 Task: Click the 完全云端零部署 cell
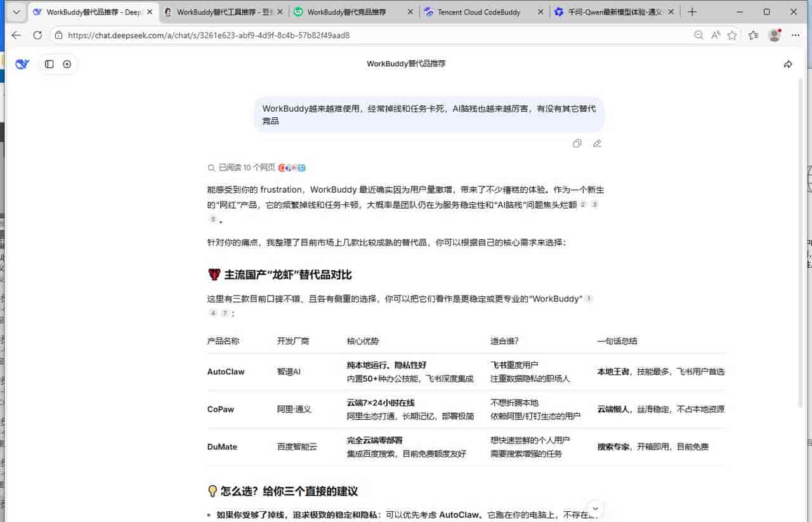pyautogui.click(x=375, y=440)
